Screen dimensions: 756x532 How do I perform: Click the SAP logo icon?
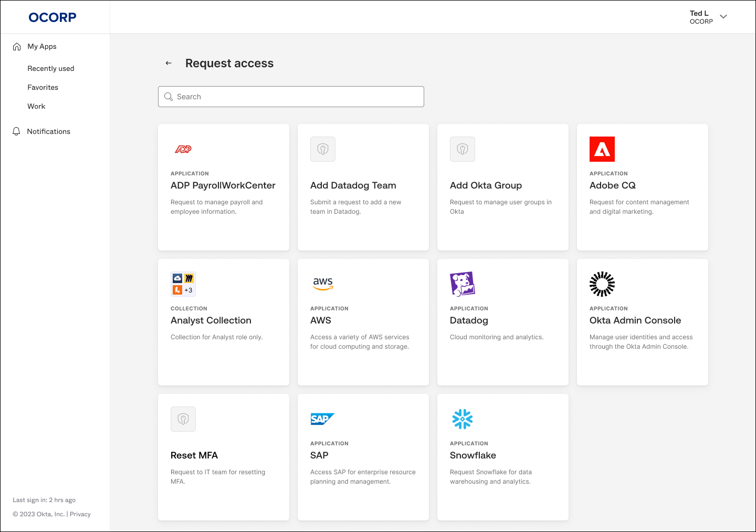pyautogui.click(x=322, y=419)
